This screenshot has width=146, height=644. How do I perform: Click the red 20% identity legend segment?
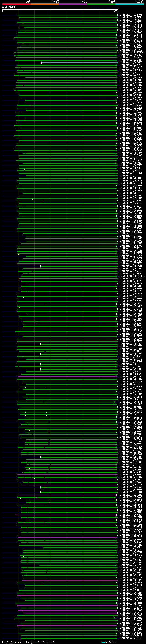coord(16,4)
